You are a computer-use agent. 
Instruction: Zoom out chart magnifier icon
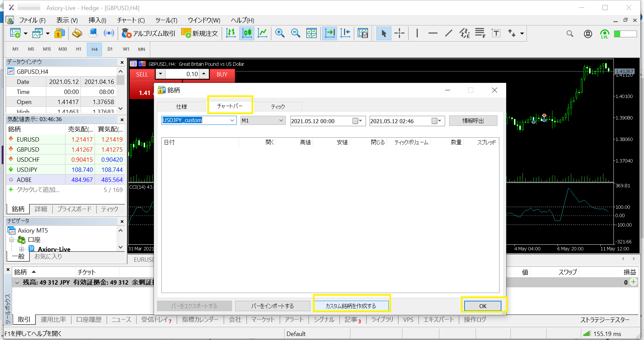[296, 33]
